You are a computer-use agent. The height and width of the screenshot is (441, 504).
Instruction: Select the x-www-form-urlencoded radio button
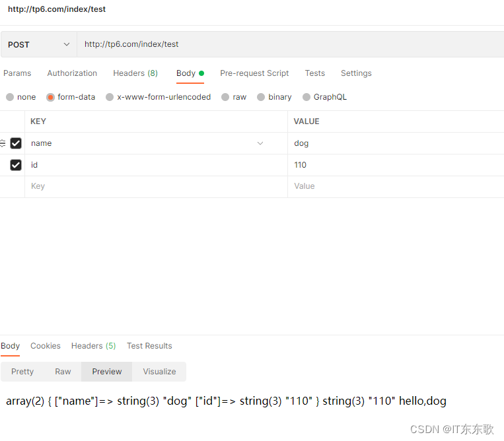point(110,97)
